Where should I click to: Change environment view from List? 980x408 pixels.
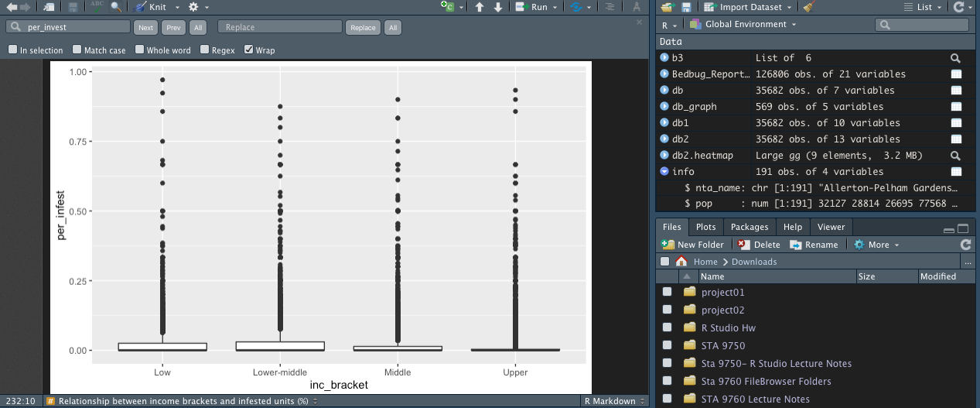point(924,7)
